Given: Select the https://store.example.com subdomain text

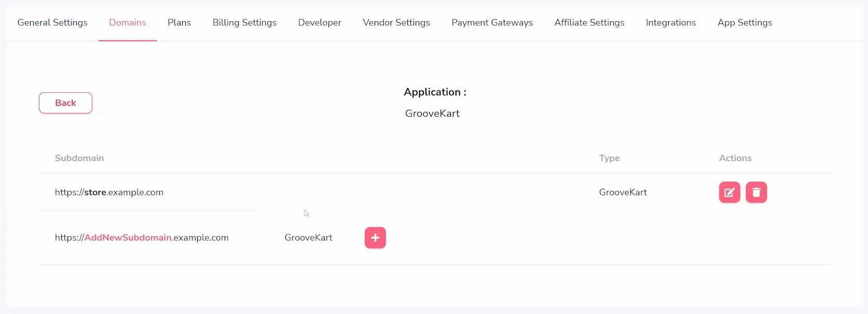Looking at the screenshot, I should tap(109, 192).
